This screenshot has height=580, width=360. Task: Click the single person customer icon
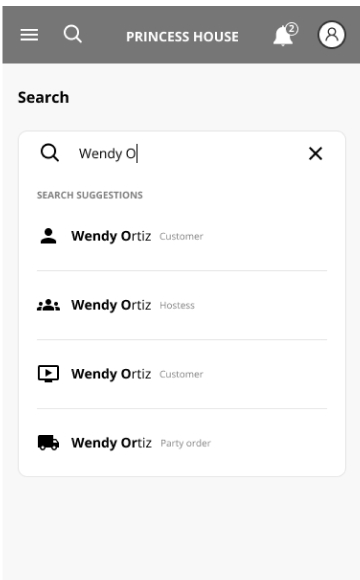(48, 236)
